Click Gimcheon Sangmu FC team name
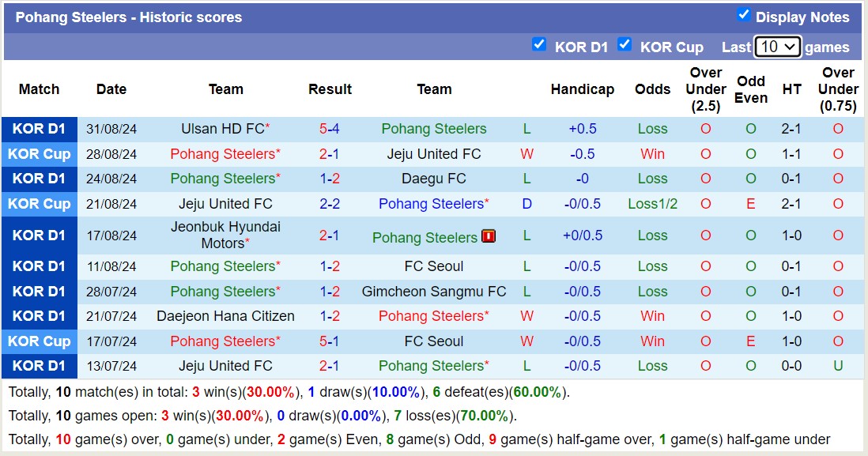The height and width of the screenshot is (456, 868). [x=434, y=291]
